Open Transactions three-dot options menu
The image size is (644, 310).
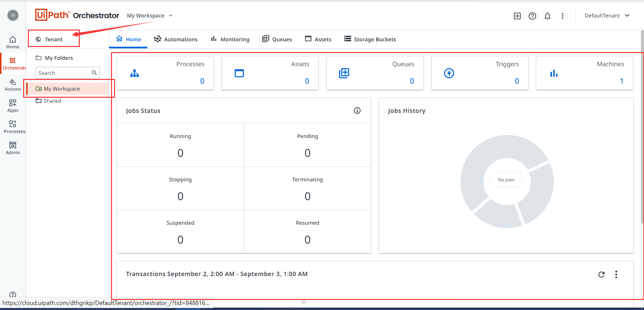tap(616, 274)
